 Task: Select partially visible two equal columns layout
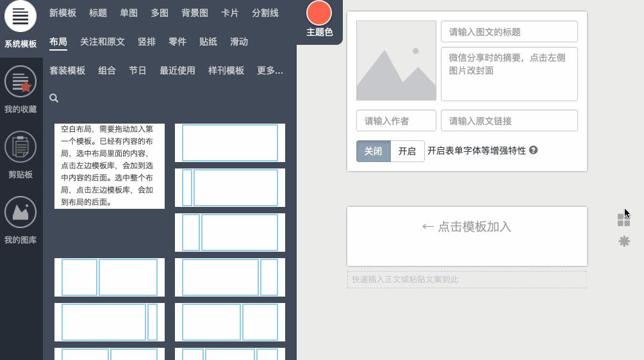pyautogui.click(x=110, y=354)
